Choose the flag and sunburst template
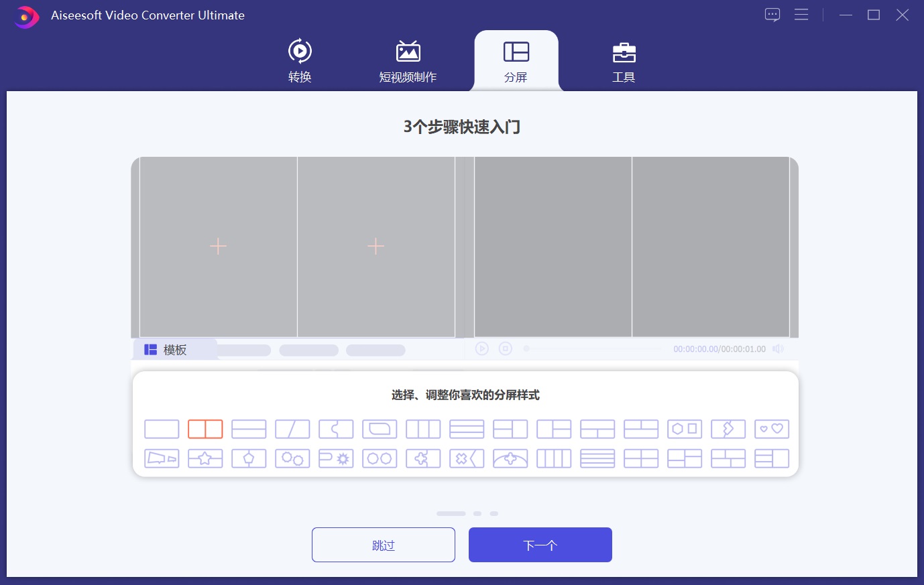924x585 pixels. [336, 458]
